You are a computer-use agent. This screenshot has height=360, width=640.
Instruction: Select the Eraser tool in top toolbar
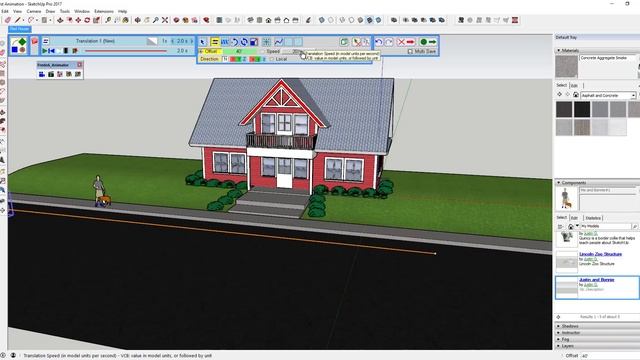(x=8, y=20)
